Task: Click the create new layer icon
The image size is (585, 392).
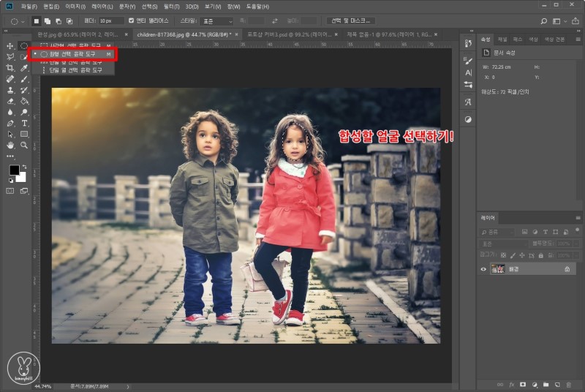Action: (557, 384)
